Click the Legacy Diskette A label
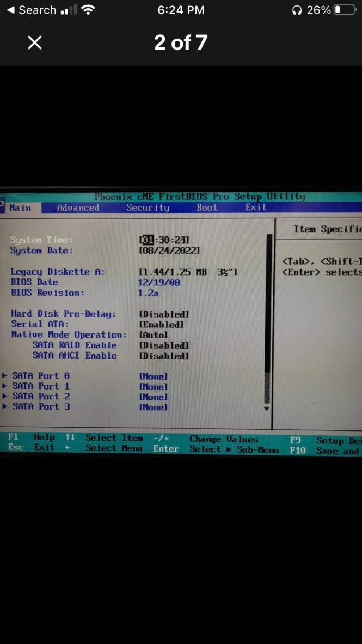 point(58,271)
